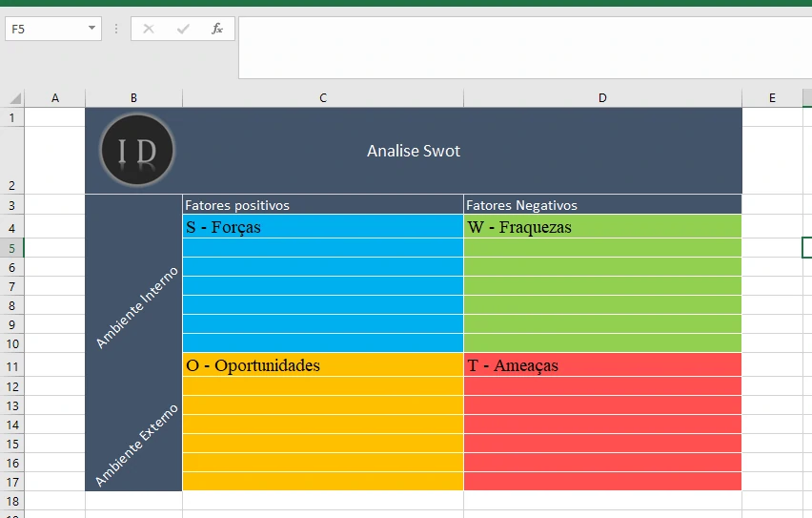Select row 18 header
Viewport: 812px width, 518px height.
[x=11, y=501]
